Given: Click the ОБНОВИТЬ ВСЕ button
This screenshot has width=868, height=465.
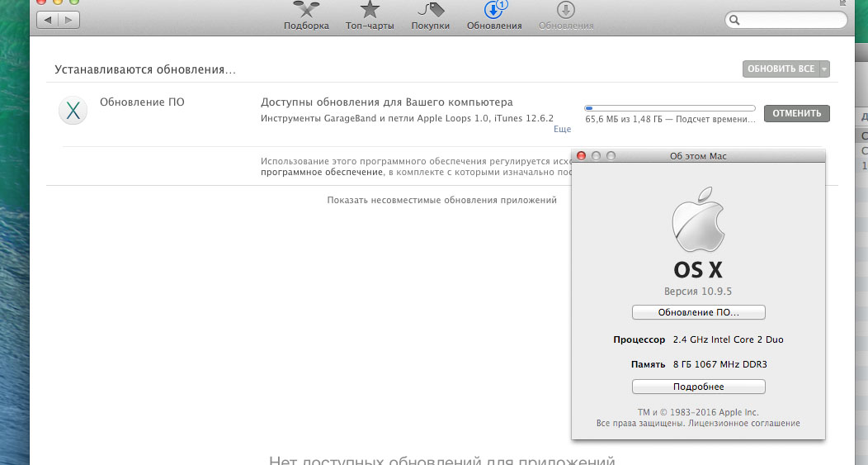Looking at the screenshot, I should point(781,69).
